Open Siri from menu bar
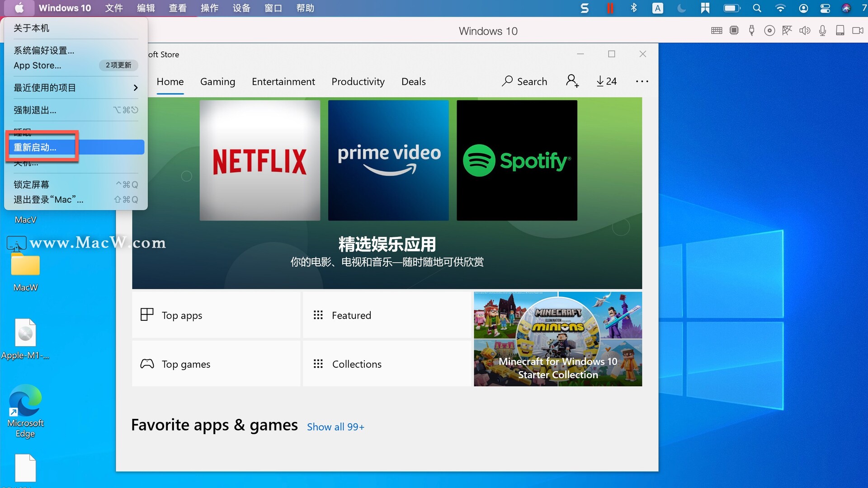 846,8
